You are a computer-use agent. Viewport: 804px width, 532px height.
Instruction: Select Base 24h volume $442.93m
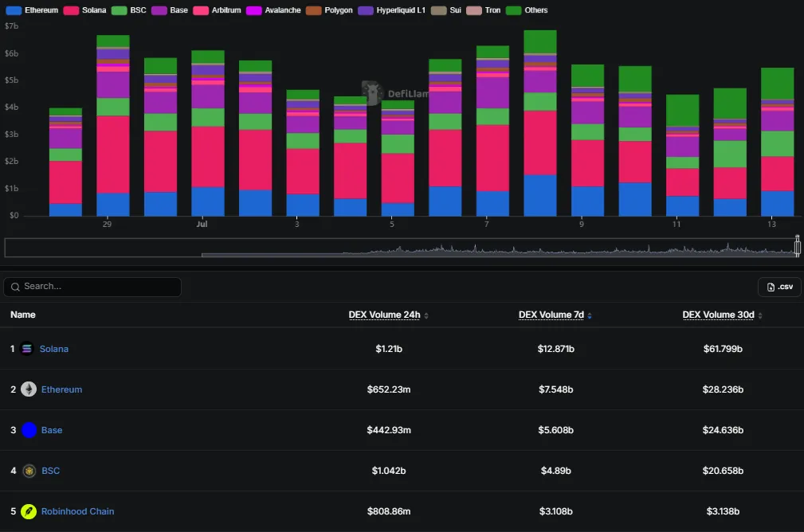coord(389,430)
